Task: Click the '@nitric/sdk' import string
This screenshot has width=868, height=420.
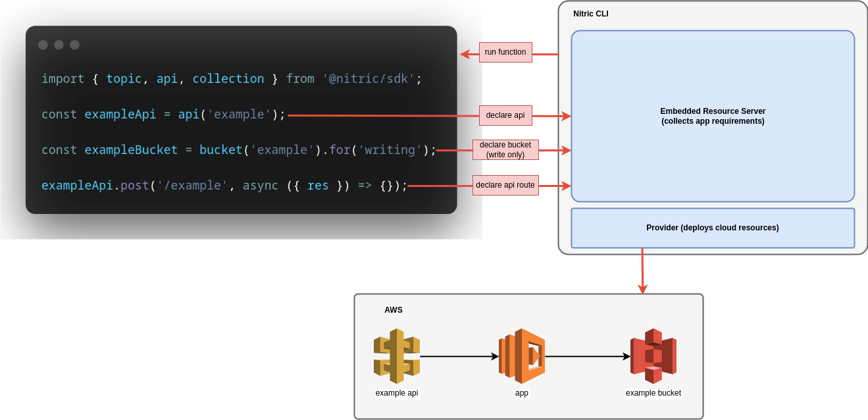Action: click(x=369, y=78)
